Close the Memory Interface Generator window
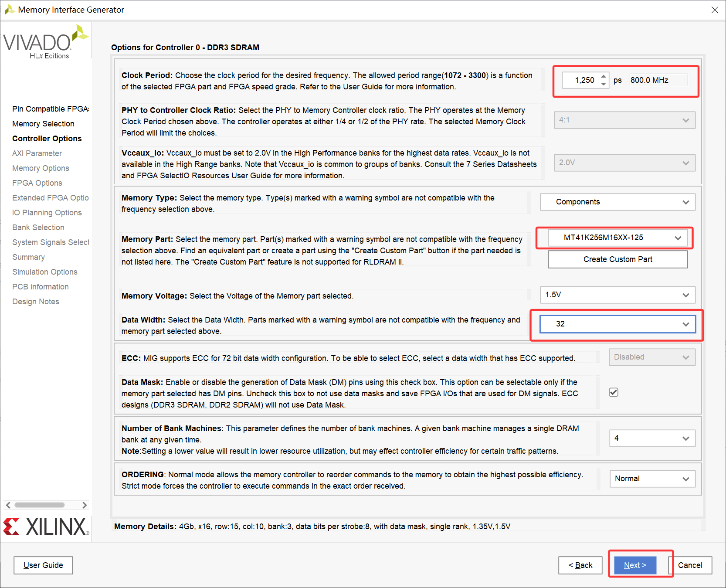Screen dimensions: 726x588 pyautogui.click(x=715, y=10)
